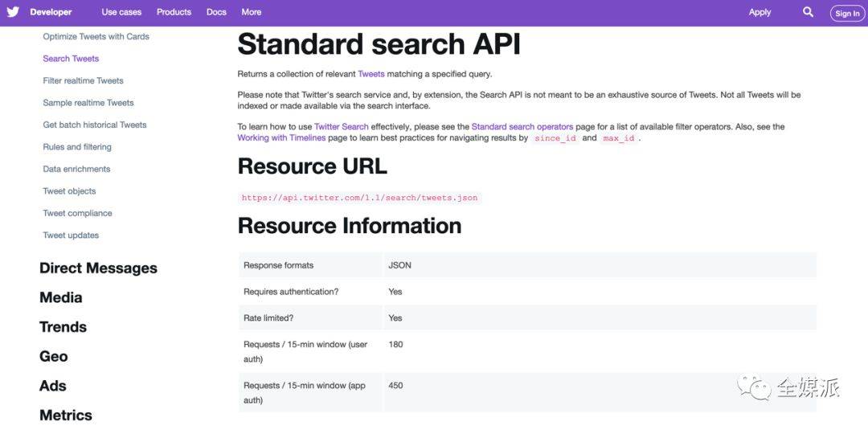
Task: Click the Twitter bird logo
Action: [13, 12]
